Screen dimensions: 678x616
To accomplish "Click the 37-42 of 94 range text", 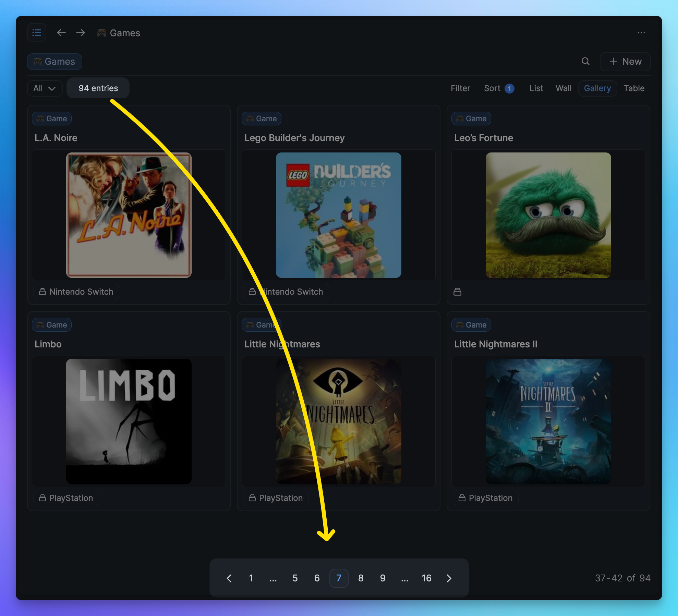I will pyautogui.click(x=622, y=578).
